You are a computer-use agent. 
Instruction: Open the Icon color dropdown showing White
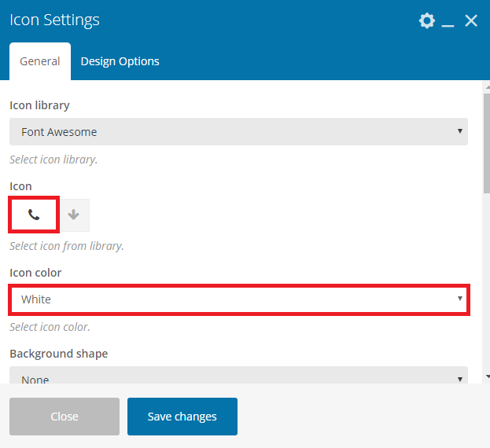(238, 299)
